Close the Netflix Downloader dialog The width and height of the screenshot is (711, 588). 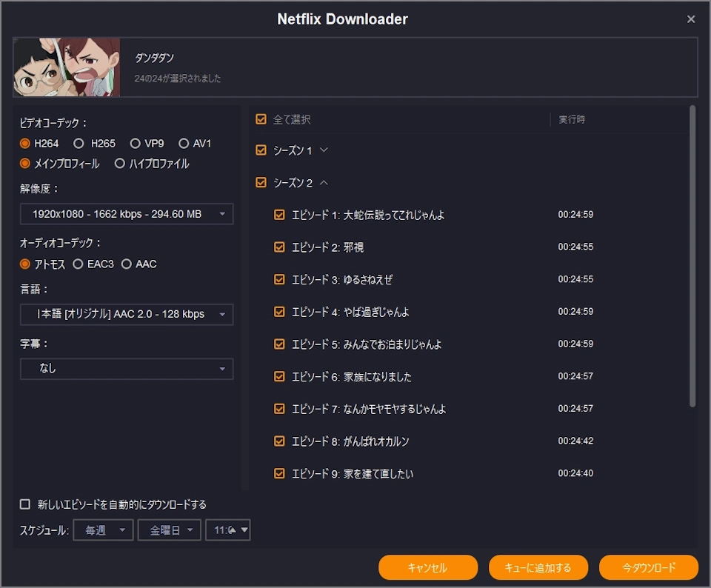[x=690, y=19]
